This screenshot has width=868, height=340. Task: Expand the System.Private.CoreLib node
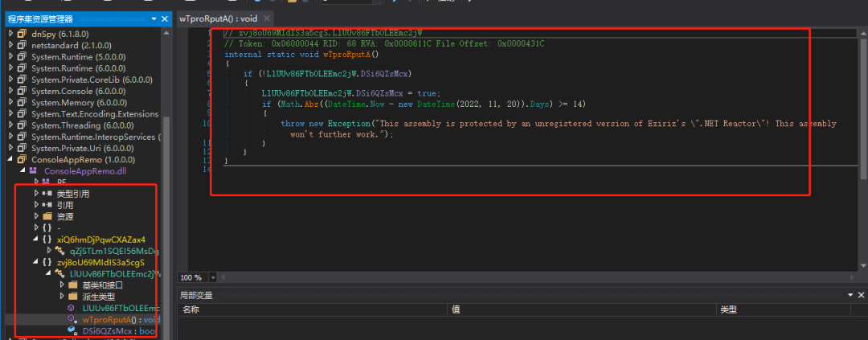10,80
